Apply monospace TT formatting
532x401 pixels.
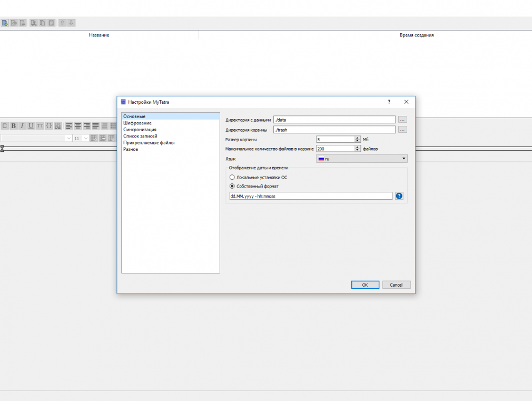pos(40,125)
